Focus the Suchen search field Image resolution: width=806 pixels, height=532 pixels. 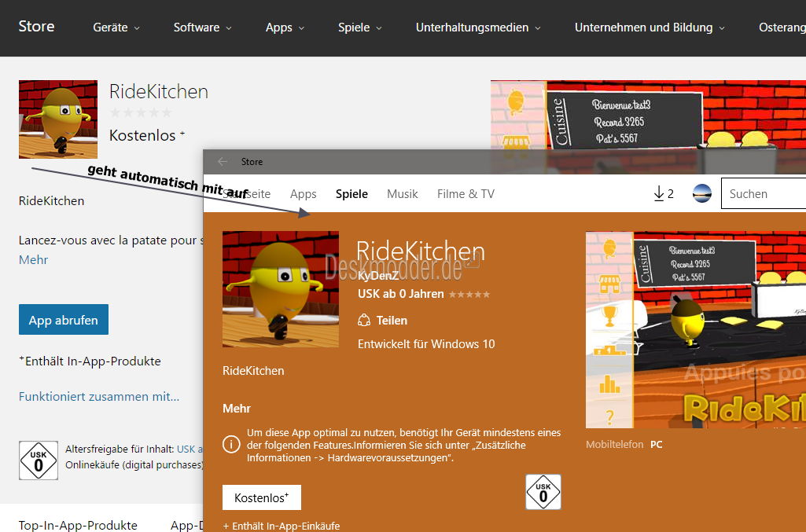tap(764, 193)
